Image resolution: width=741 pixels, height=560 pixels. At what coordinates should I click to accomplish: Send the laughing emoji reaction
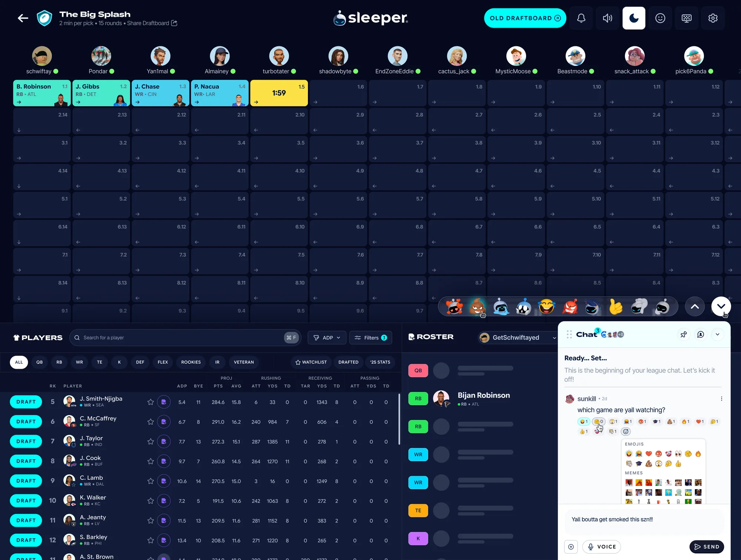tap(546, 307)
